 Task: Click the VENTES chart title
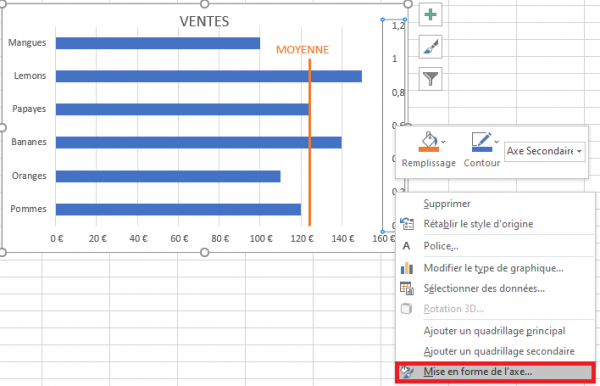click(204, 21)
